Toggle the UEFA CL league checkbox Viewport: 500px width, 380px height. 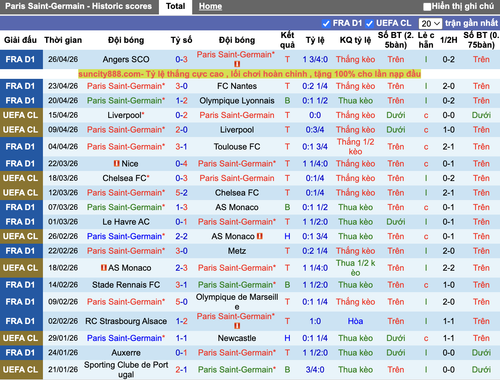[369, 24]
